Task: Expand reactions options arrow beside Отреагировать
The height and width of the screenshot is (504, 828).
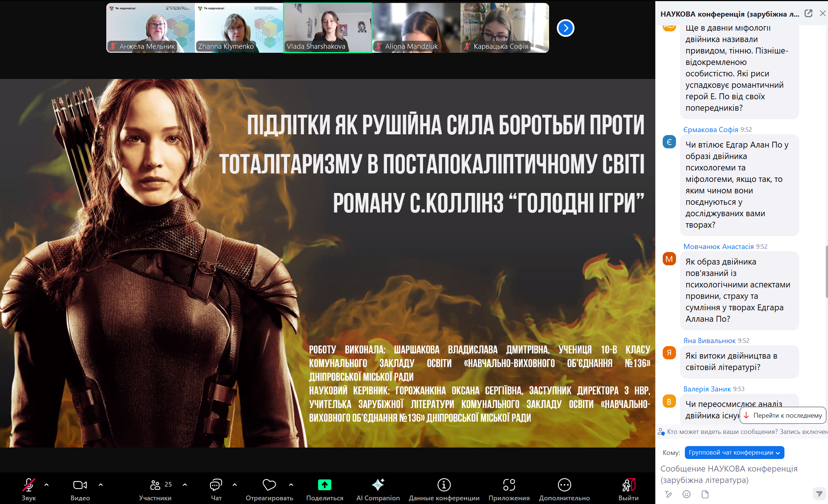Action: tap(291, 485)
